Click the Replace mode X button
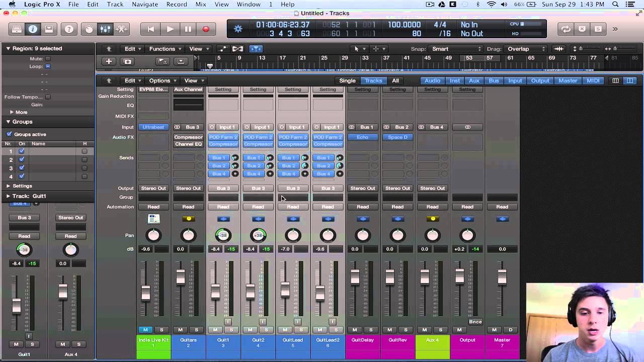The height and width of the screenshot is (362, 644). pos(582,29)
